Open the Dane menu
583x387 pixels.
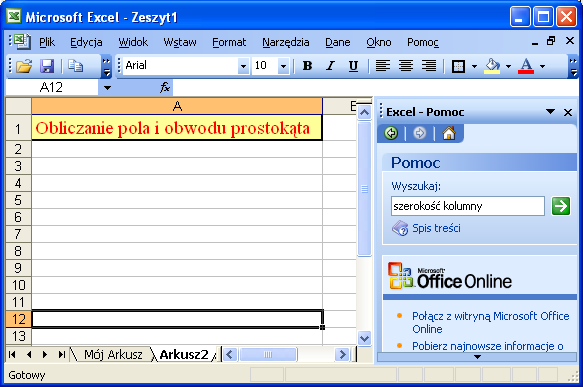(x=338, y=42)
